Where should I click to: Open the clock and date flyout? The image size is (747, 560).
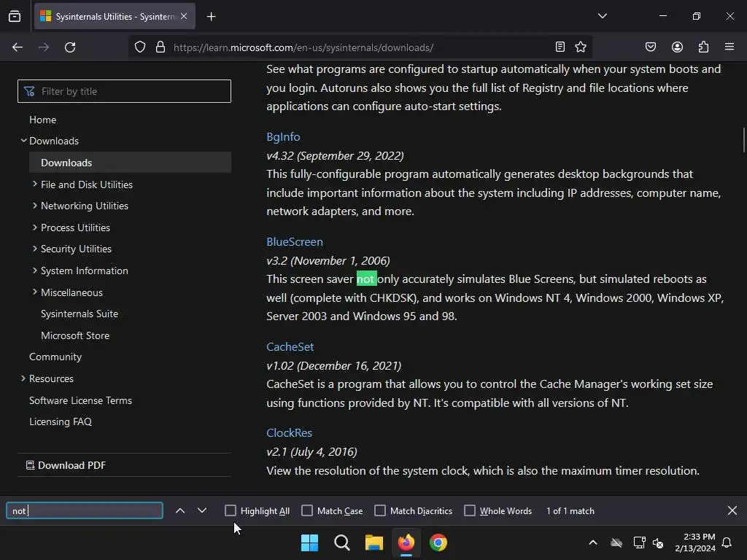pos(695,542)
